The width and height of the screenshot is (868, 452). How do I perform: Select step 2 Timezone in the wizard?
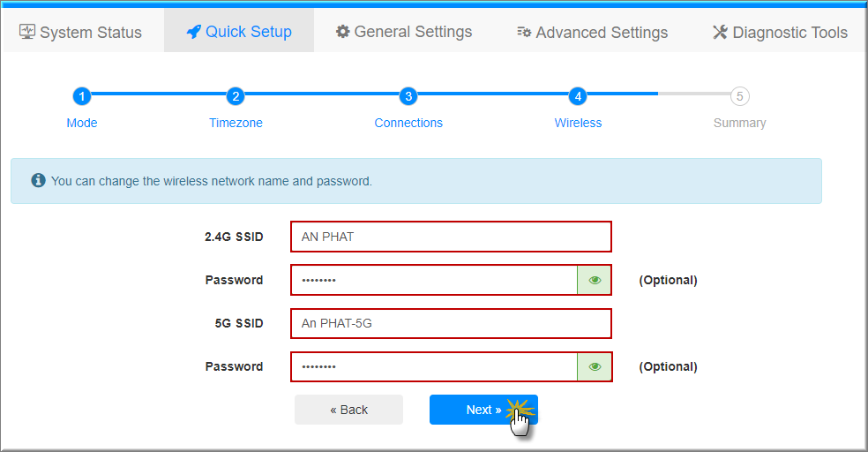point(235,96)
